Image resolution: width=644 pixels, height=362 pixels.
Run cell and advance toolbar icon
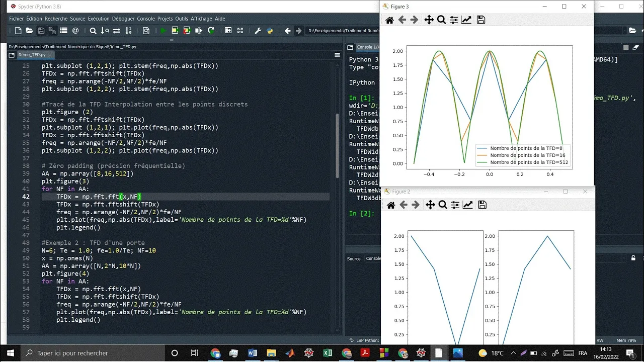coord(187,31)
